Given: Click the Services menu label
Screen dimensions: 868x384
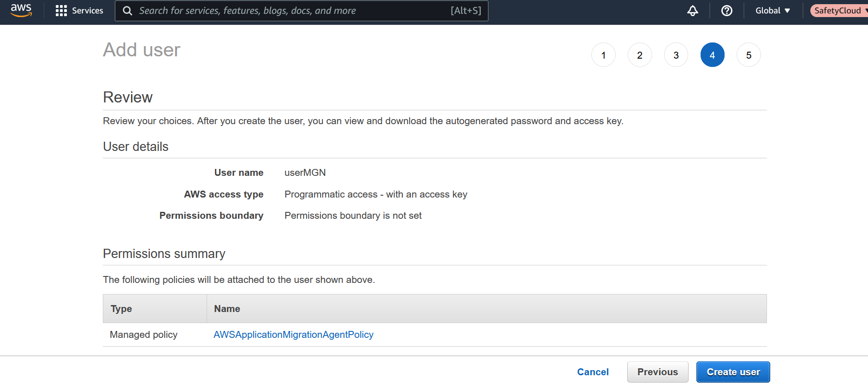Looking at the screenshot, I should pyautogui.click(x=88, y=11).
